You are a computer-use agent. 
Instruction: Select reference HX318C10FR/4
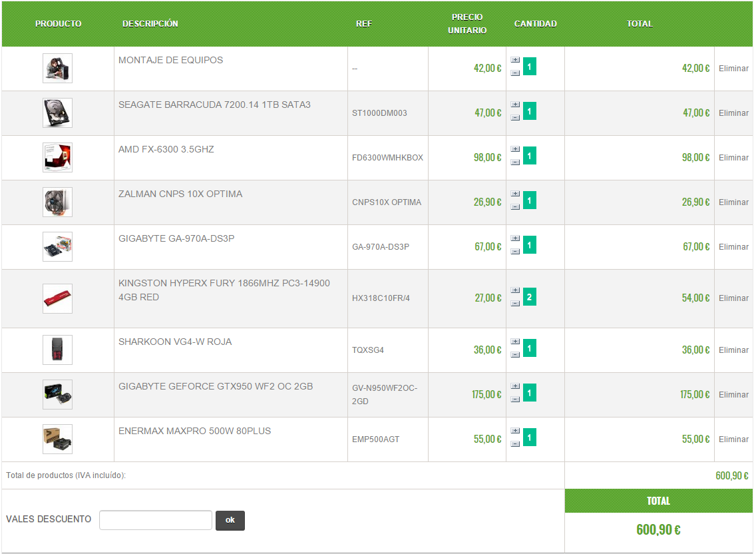[381, 298]
